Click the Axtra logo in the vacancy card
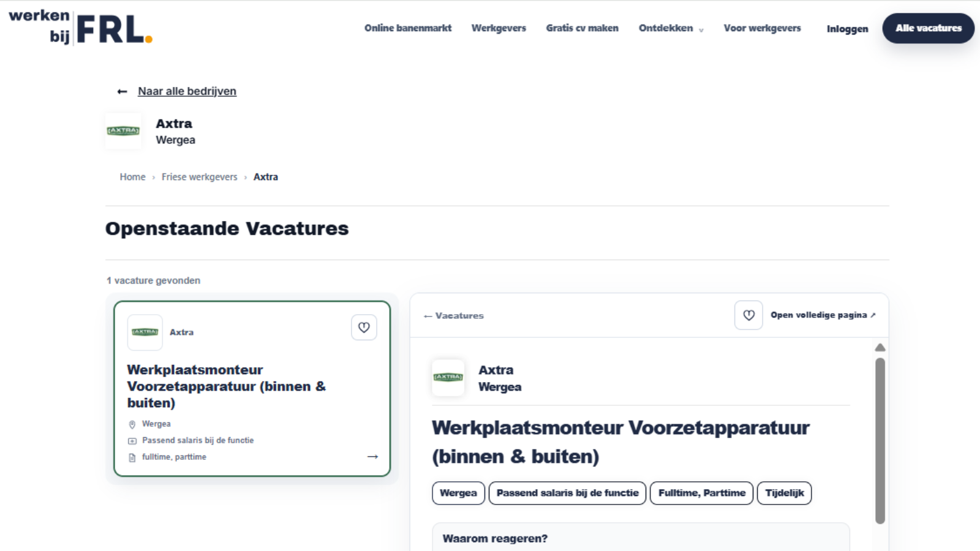The image size is (980, 551). 145,332
